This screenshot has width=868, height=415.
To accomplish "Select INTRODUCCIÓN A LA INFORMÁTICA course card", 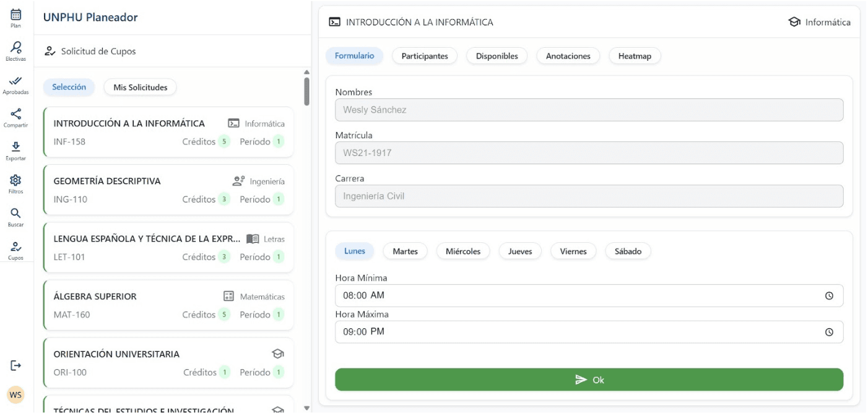I will pyautogui.click(x=168, y=132).
